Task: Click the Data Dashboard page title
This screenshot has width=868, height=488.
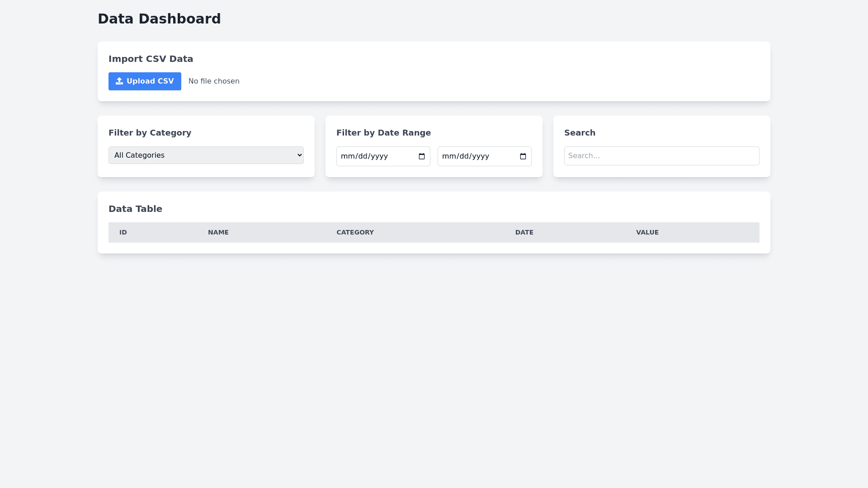Action: click(159, 19)
